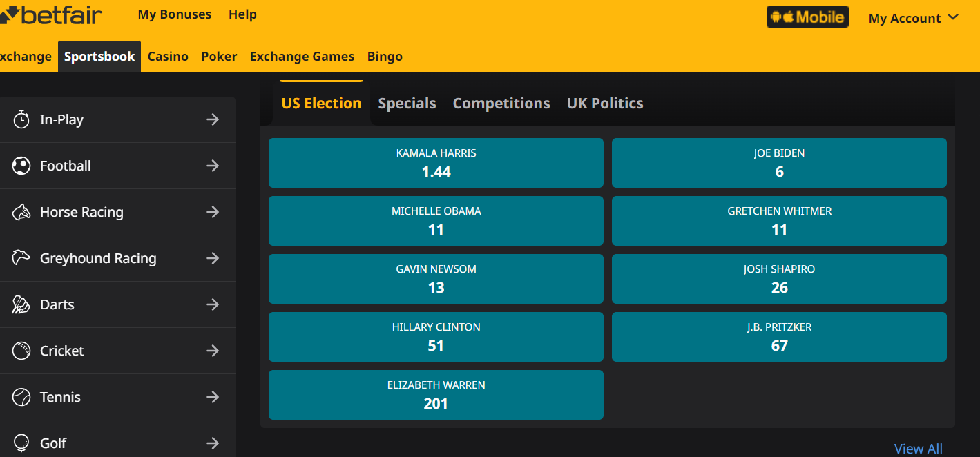Click the Golf label in sidebar

(53, 443)
